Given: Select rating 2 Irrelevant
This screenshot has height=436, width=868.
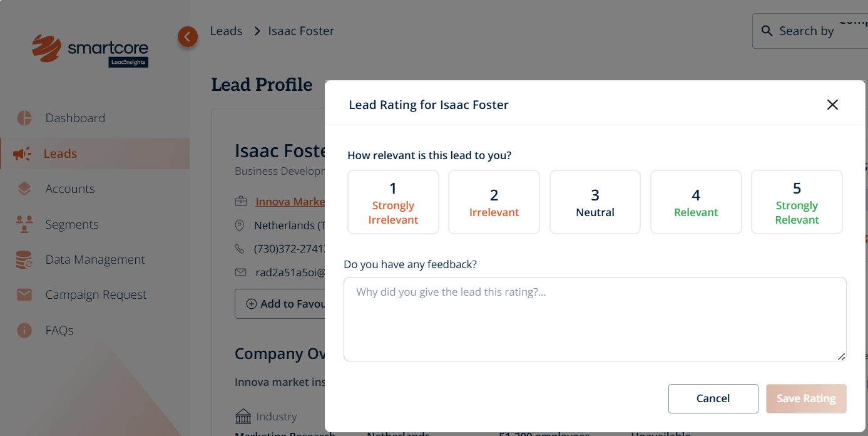Looking at the screenshot, I should click(494, 202).
